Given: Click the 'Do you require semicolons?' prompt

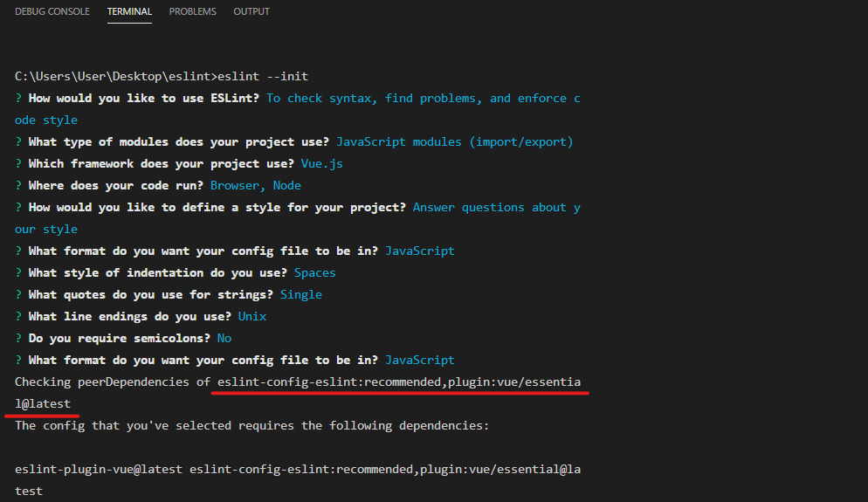Looking at the screenshot, I should pos(120,338).
